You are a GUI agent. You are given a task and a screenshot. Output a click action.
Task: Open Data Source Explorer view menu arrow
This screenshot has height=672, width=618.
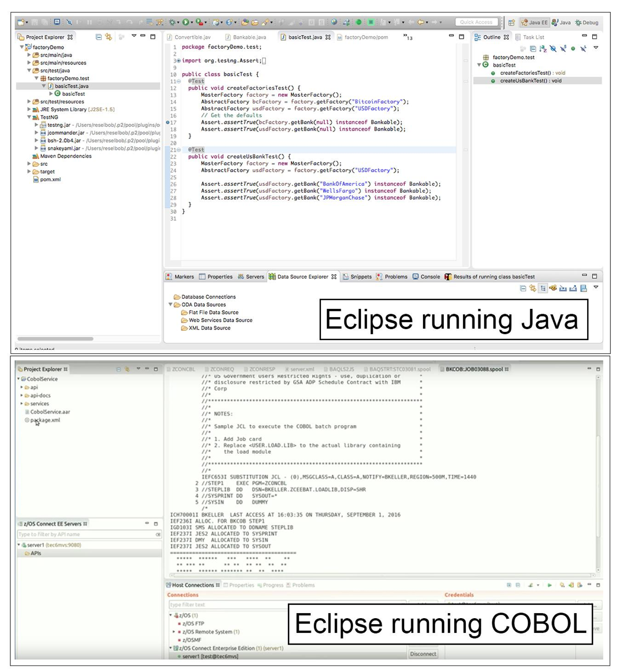[x=595, y=288]
